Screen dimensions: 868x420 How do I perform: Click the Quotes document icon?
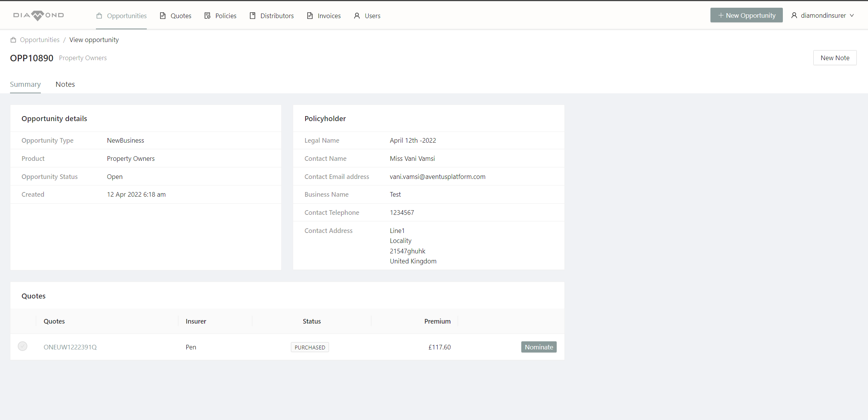(x=163, y=16)
